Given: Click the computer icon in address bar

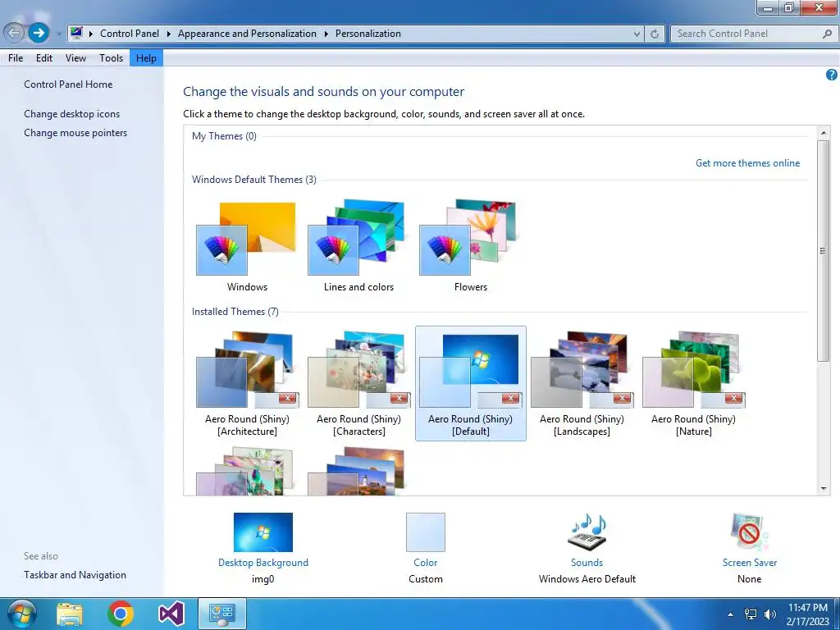Looking at the screenshot, I should click(76, 33).
